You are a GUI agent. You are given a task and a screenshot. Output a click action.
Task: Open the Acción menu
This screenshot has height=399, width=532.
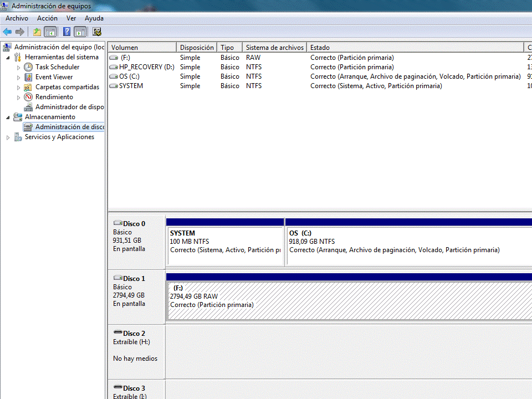(x=47, y=18)
